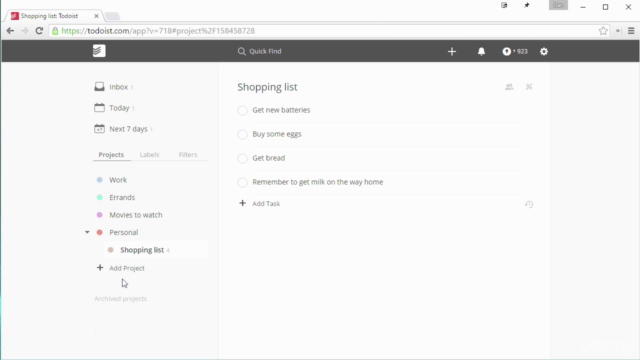Complete Remember to get milk task
Viewport: 640px width, 360px height.
pyautogui.click(x=242, y=182)
